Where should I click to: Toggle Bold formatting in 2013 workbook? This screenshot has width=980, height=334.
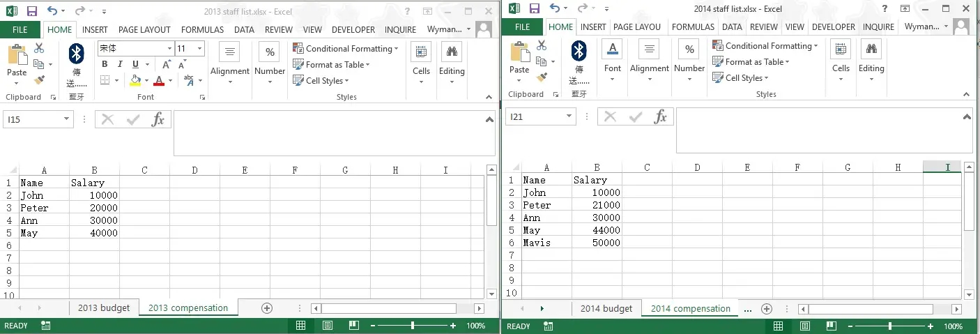(105, 64)
